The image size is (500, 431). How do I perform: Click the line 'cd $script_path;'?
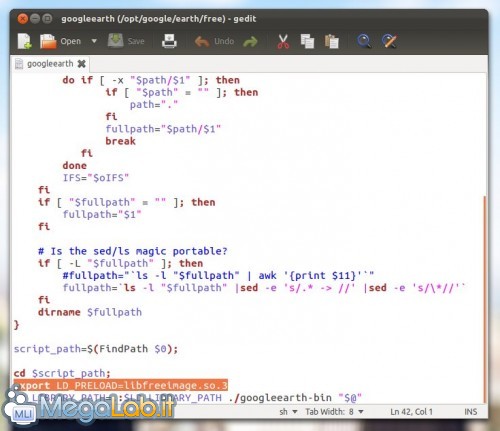(x=62, y=373)
